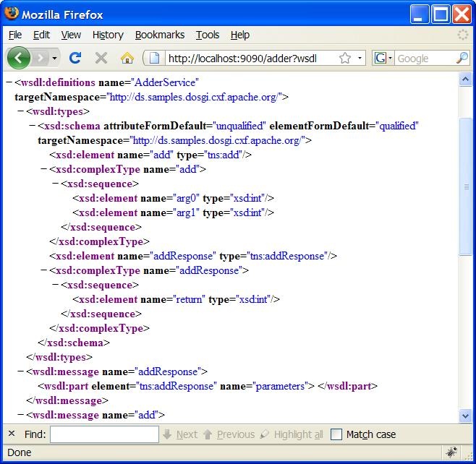Open the URL history dropdown arrow
The height and width of the screenshot is (464, 476).
360,58
